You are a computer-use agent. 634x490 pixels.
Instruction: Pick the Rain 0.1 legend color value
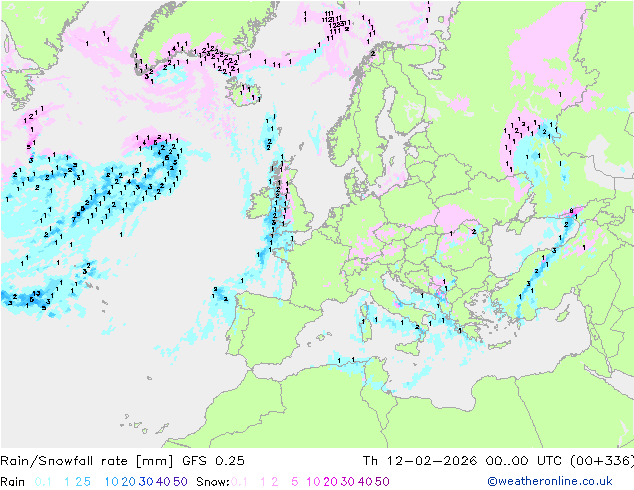[x=43, y=482]
